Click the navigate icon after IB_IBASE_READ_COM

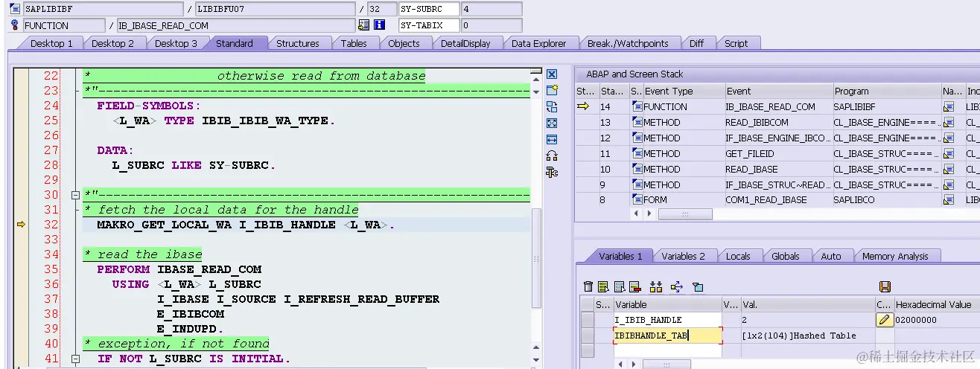tap(363, 25)
